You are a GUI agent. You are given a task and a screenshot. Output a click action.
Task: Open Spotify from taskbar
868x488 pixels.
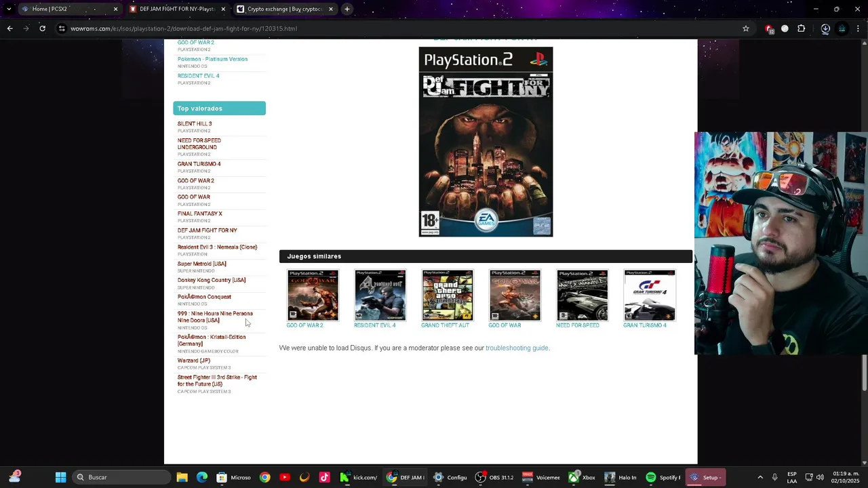coord(663,477)
